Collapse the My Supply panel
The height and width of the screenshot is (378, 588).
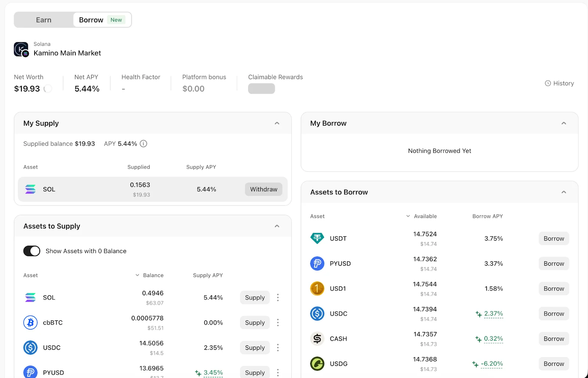click(x=277, y=123)
